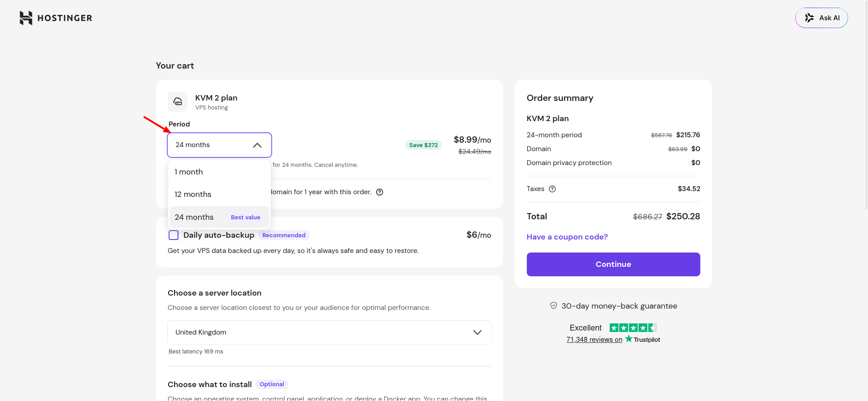The image size is (868, 401).
Task: Open the 71,348 reviews on Trustpilot link
Action: [613, 340]
